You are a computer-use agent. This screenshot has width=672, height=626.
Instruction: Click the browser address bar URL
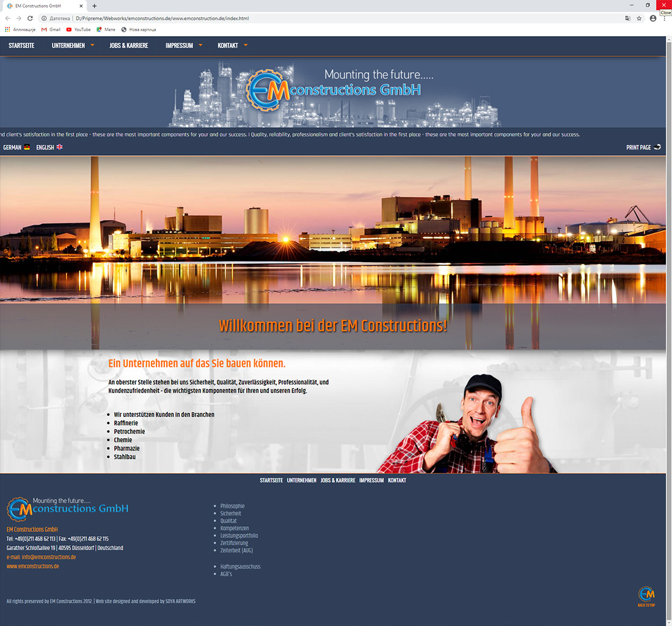[162, 18]
